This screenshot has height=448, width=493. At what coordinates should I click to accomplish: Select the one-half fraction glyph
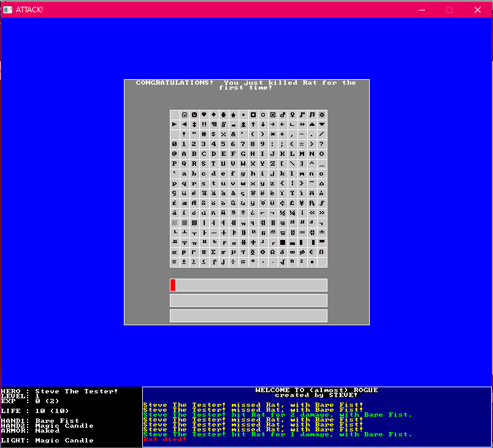[283, 213]
